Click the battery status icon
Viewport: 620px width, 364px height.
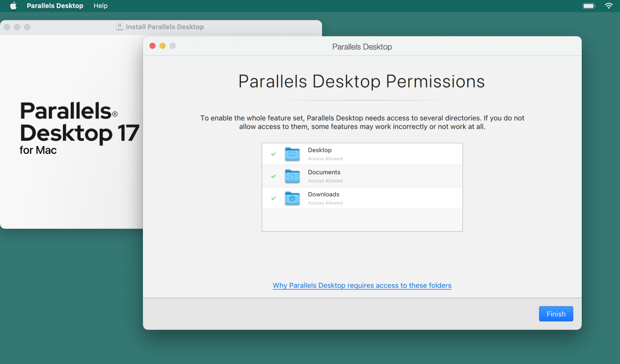589,6
